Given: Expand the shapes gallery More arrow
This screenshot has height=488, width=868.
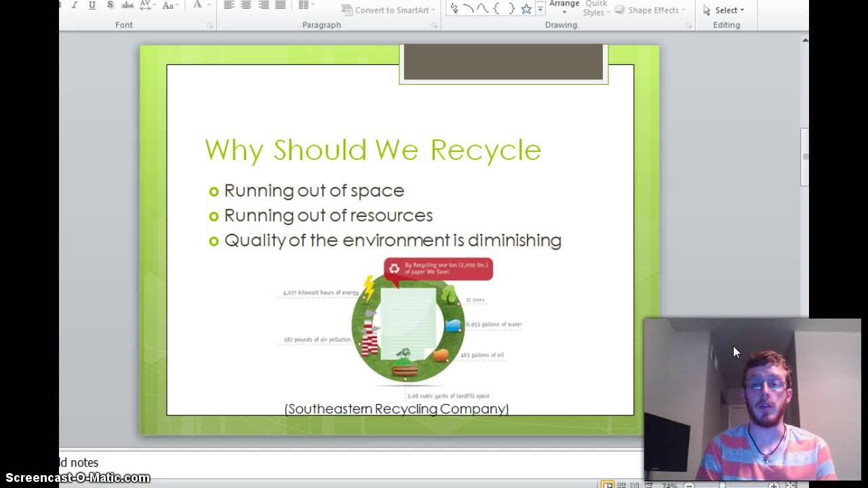Looking at the screenshot, I should tap(540, 9).
